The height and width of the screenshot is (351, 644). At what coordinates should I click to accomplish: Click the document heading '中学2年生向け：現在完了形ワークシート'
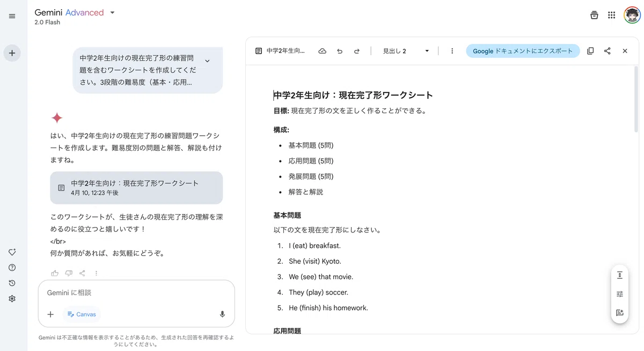[x=353, y=96]
